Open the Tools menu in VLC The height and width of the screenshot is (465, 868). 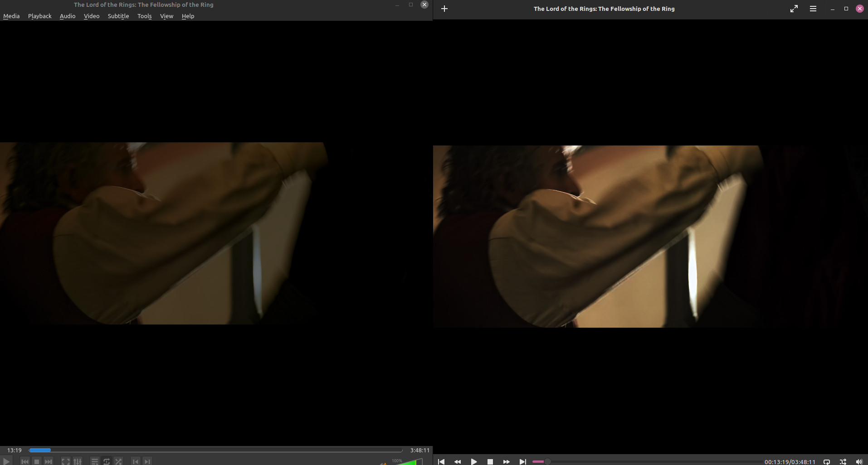click(x=145, y=16)
